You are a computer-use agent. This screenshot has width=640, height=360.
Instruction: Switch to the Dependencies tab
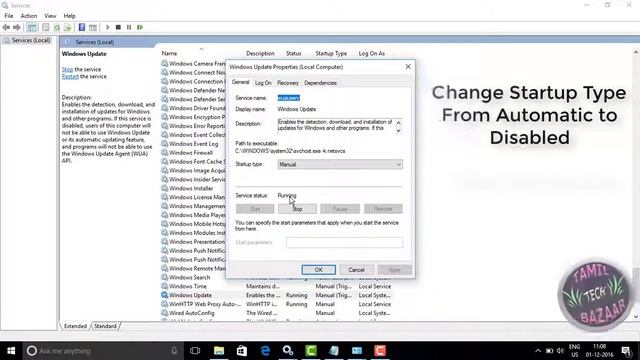pyautogui.click(x=320, y=83)
